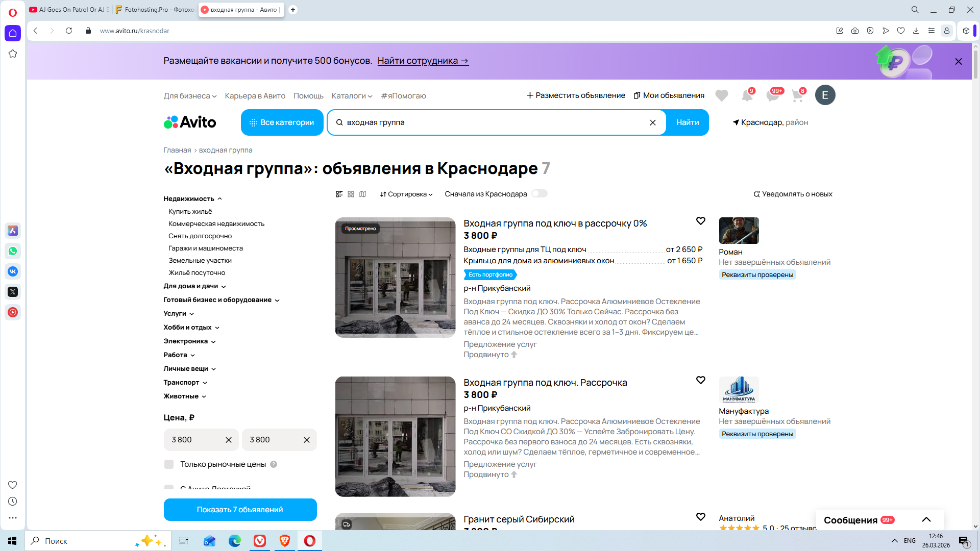Viewport: 980px width, 551px height.
Task: Open the notifications bell icon
Action: tap(747, 95)
